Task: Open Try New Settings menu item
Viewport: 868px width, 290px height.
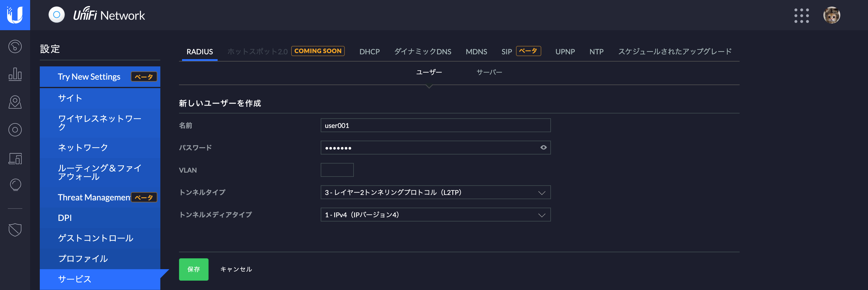Action: click(100, 77)
